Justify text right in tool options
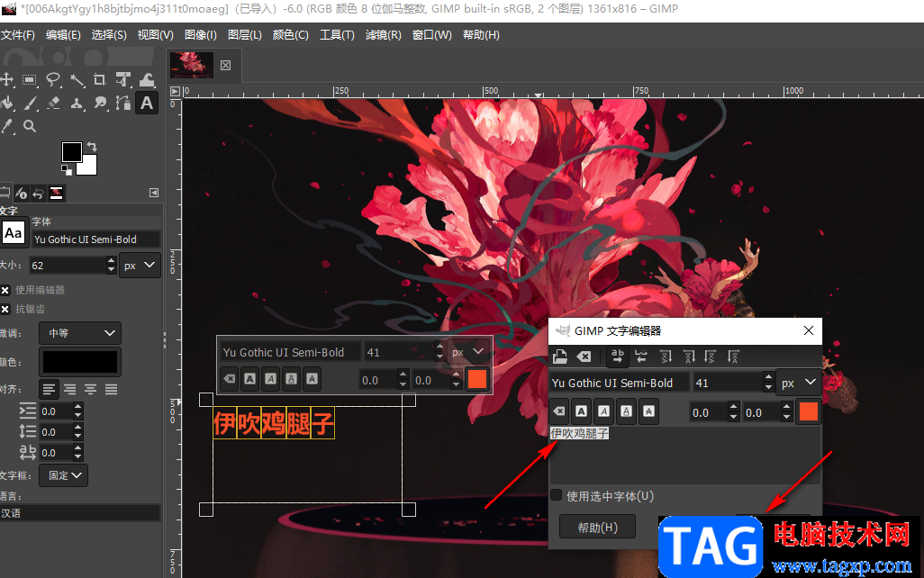The image size is (924, 578). click(x=70, y=390)
